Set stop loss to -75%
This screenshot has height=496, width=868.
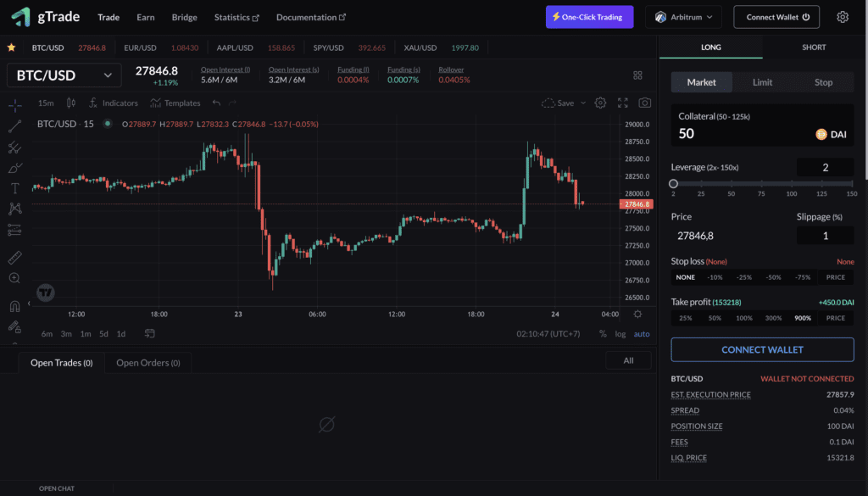pos(803,277)
